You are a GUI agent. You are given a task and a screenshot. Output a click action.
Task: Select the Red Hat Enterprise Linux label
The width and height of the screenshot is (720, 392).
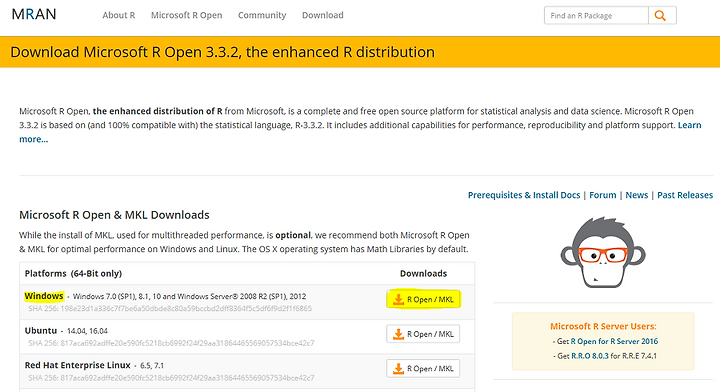[x=78, y=365]
